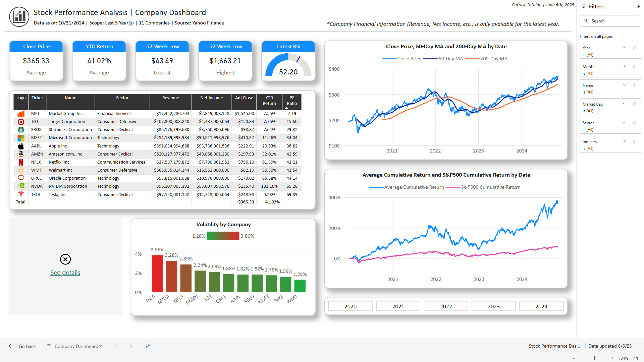Open more options for Filters on all pages

638,36
